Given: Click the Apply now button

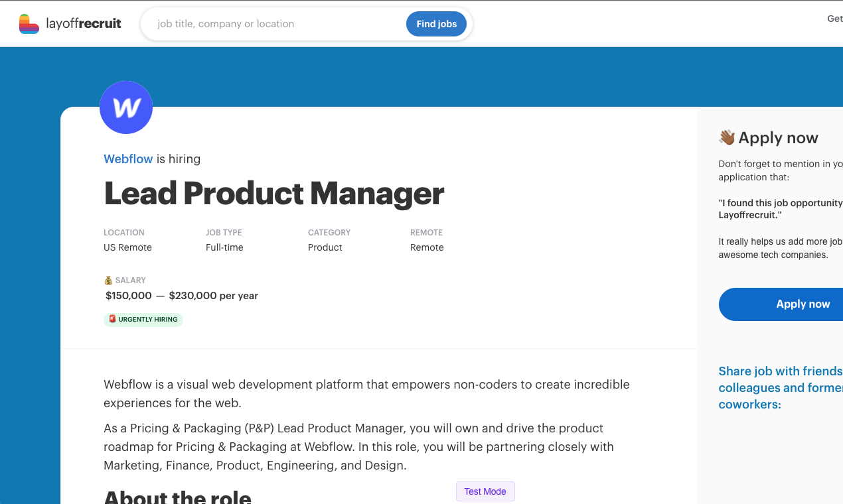Looking at the screenshot, I should tap(781, 304).
